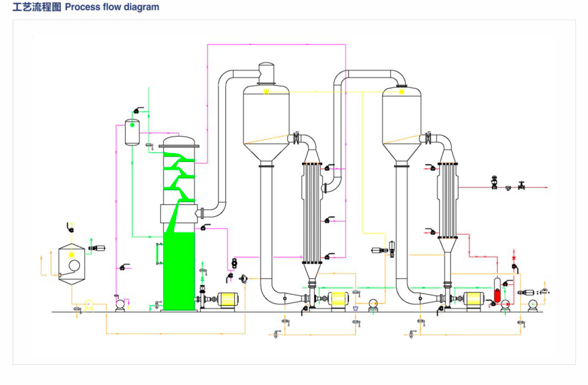Click the "Process flow diagram" heading text
Image resolution: width=588 pixels, height=385 pixels.
[x=112, y=7]
